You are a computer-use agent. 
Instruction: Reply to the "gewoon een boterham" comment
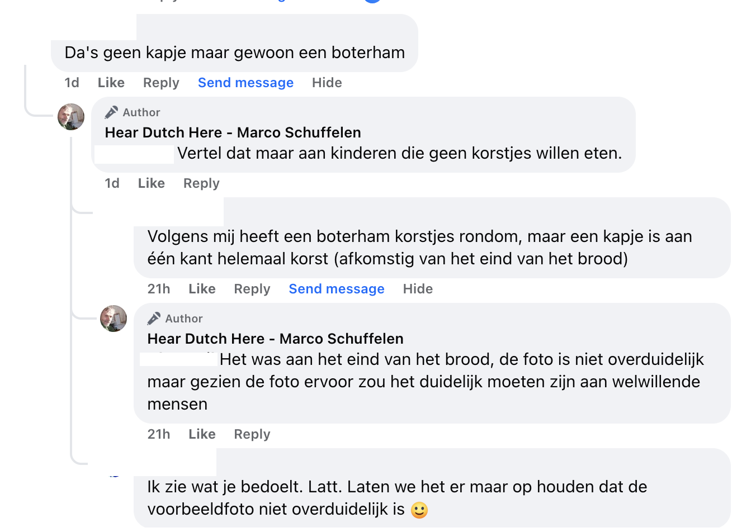click(161, 83)
